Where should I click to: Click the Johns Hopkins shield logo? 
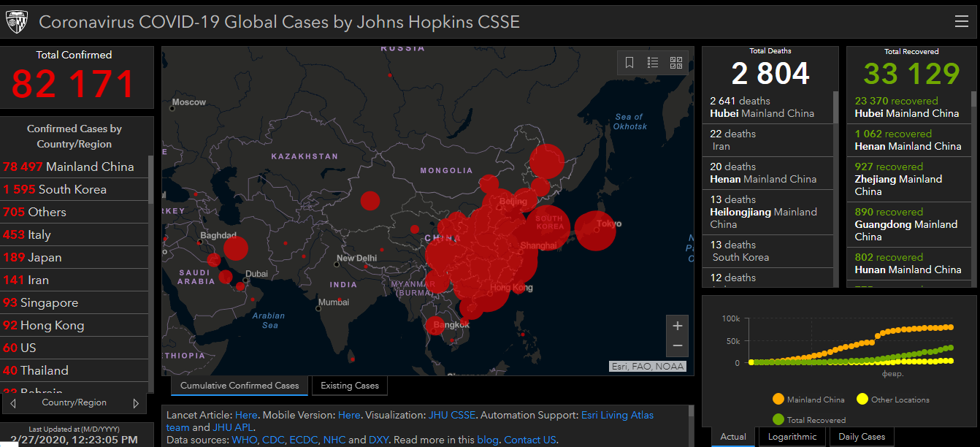pyautogui.click(x=16, y=22)
